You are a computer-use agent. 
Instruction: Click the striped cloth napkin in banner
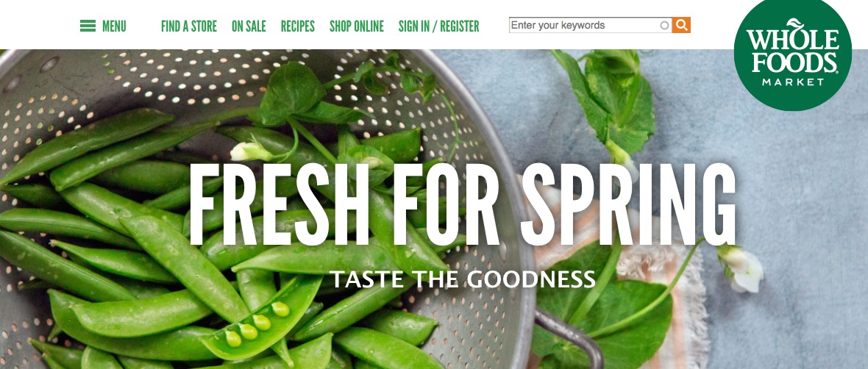(x=670, y=287)
